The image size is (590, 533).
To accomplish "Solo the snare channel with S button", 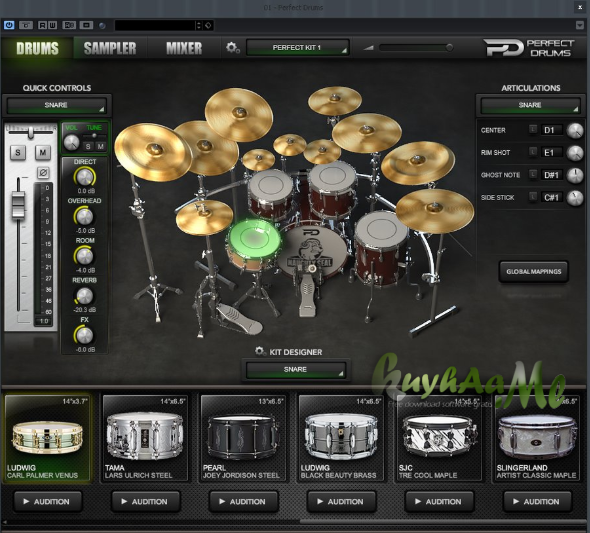I will click(18, 153).
